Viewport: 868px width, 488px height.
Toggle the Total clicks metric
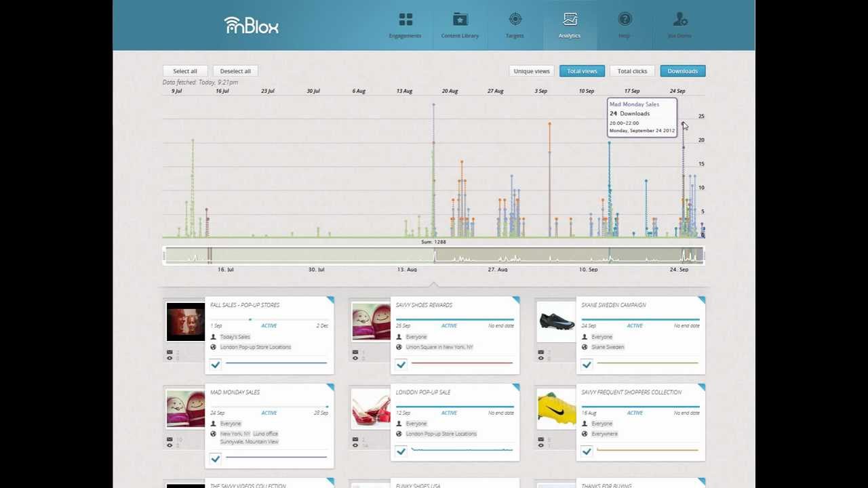click(x=632, y=71)
